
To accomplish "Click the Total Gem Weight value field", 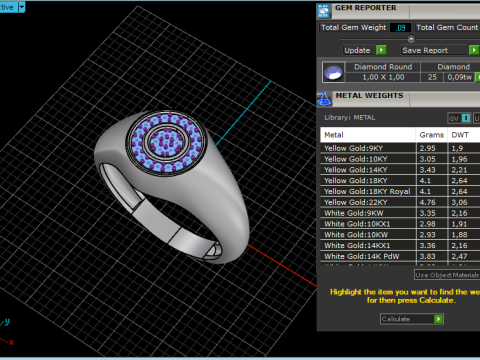I will pyautogui.click(x=400, y=28).
